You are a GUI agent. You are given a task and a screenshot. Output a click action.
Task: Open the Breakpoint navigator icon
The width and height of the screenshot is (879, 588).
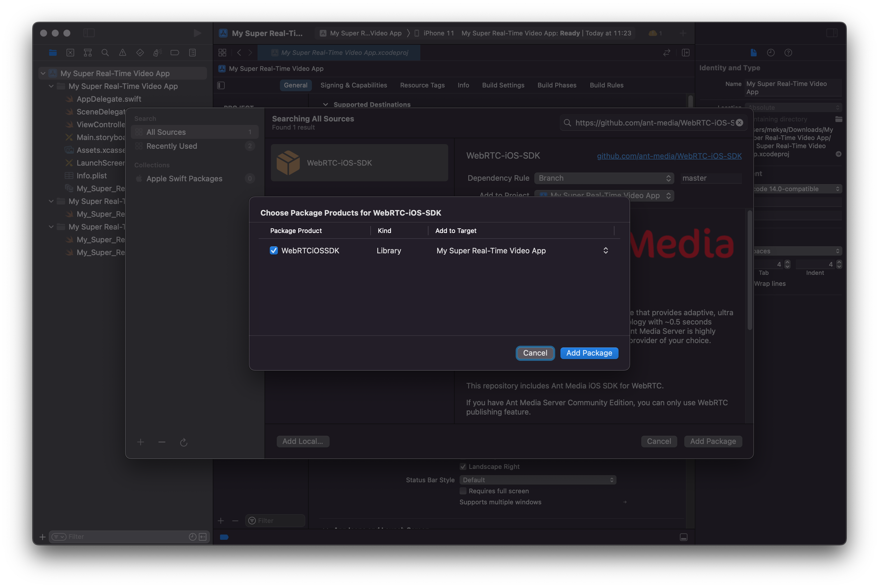point(175,53)
